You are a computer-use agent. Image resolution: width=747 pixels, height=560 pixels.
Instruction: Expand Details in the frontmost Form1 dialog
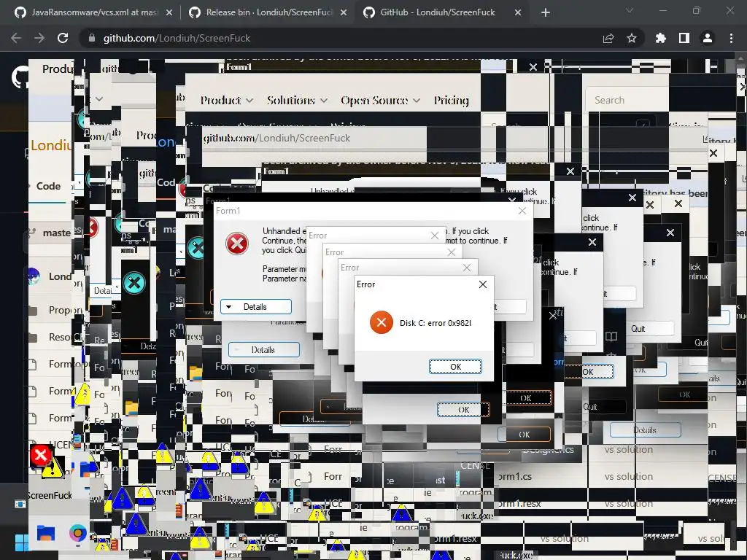(256, 307)
